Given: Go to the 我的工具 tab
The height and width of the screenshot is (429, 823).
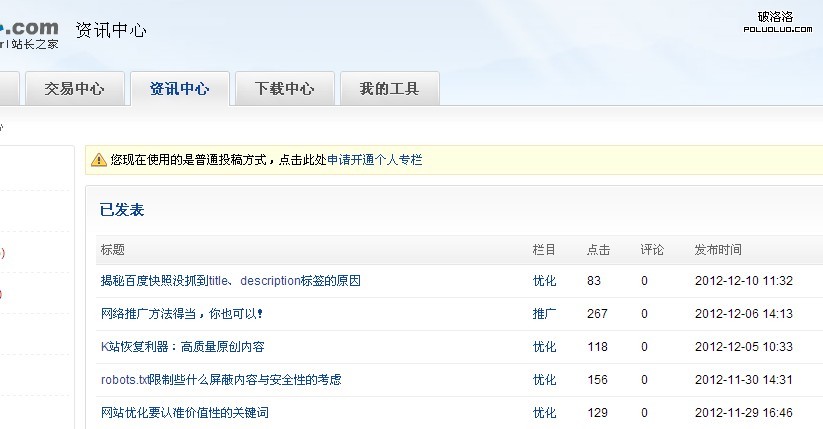Looking at the screenshot, I should pyautogui.click(x=389, y=89).
